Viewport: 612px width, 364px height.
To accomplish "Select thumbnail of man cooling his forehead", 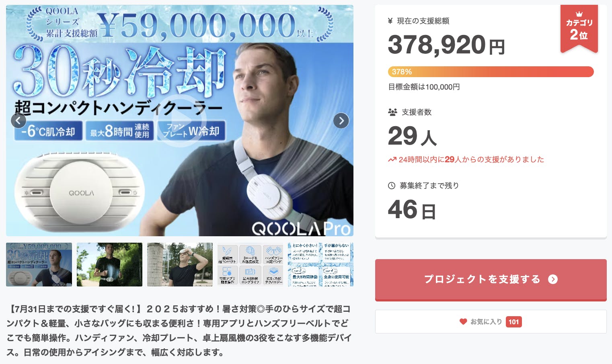I will point(180,264).
